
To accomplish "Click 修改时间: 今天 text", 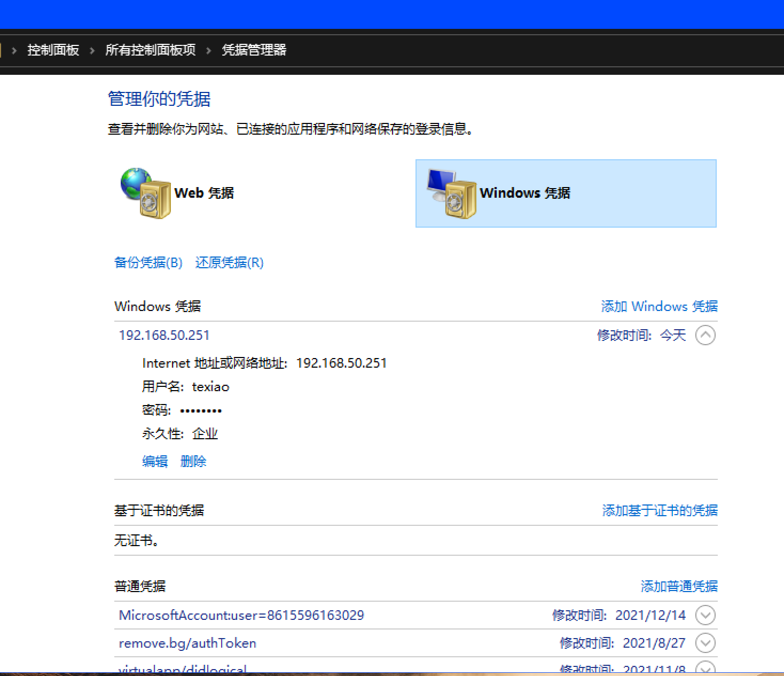I will point(641,335).
